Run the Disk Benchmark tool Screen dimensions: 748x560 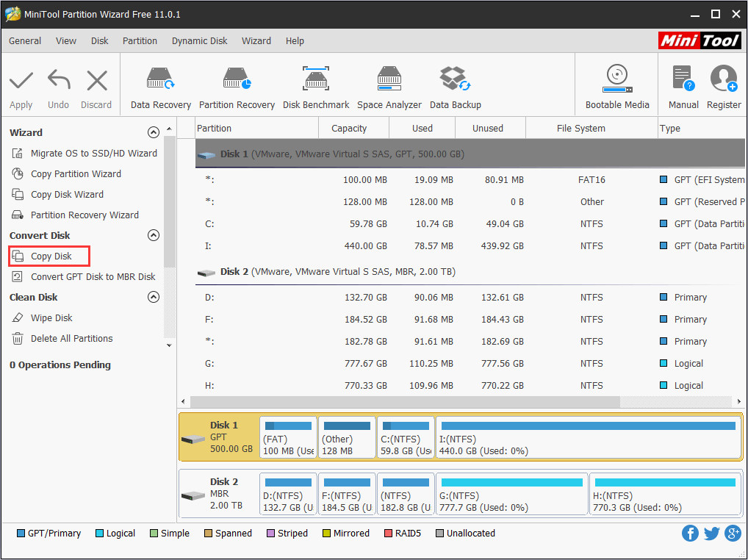tap(316, 84)
